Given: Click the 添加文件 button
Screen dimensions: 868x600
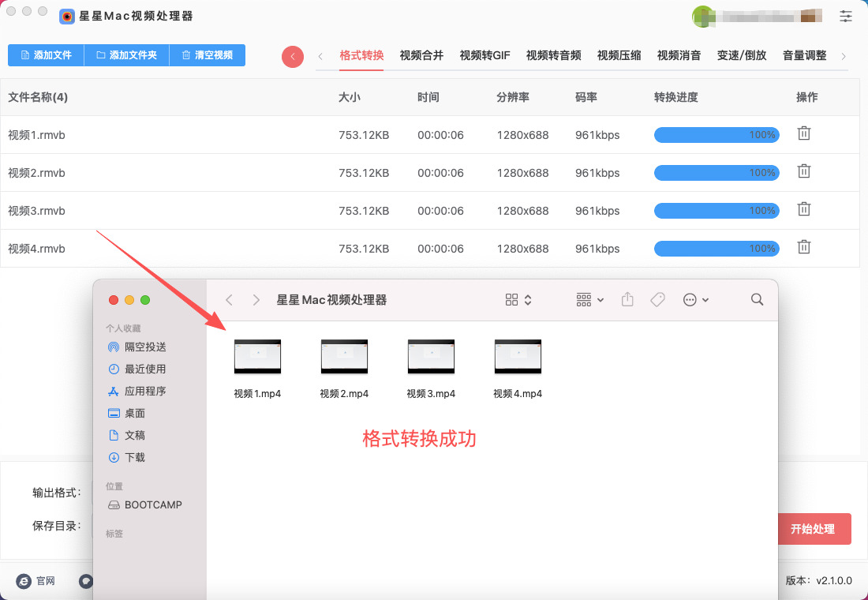Looking at the screenshot, I should (46, 55).
